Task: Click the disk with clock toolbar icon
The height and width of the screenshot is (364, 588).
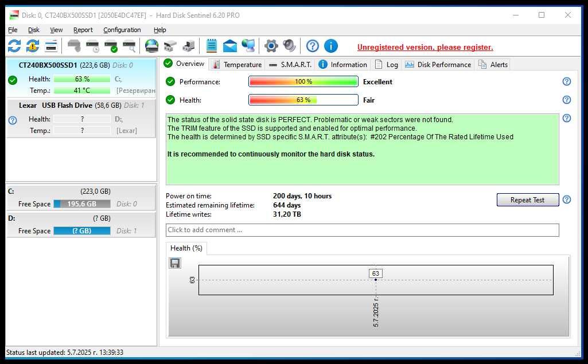Action: tap(92, 46)
